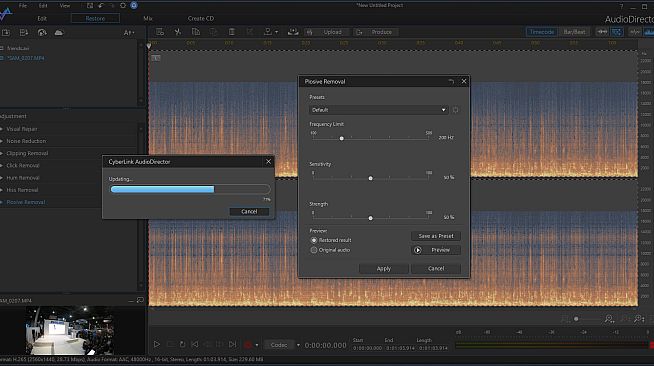Click the preset icon beside Presets dropdown

tap(455, 110)
